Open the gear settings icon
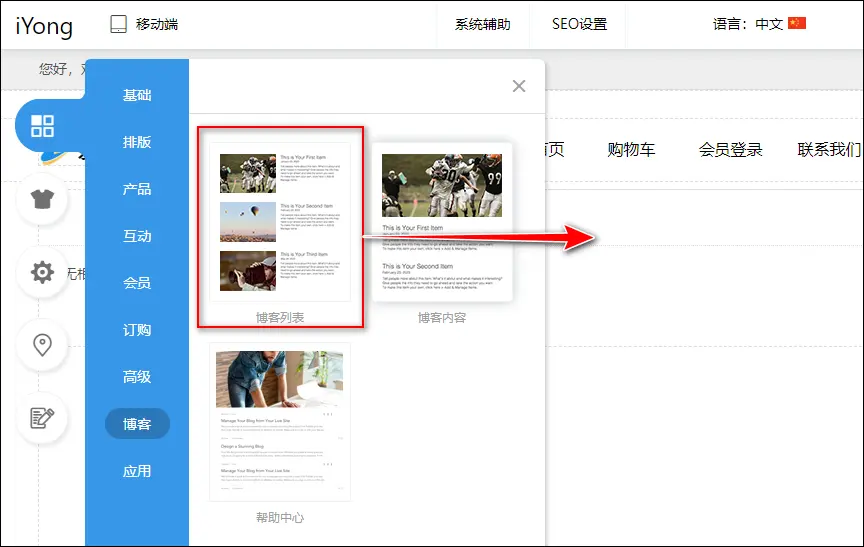864x547 pixels. [42, 272]
